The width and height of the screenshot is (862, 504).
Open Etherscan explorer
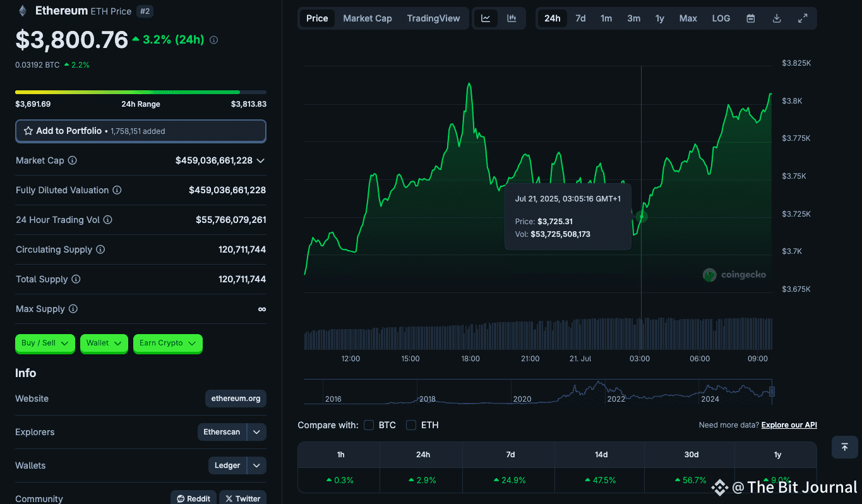[222, 432]
